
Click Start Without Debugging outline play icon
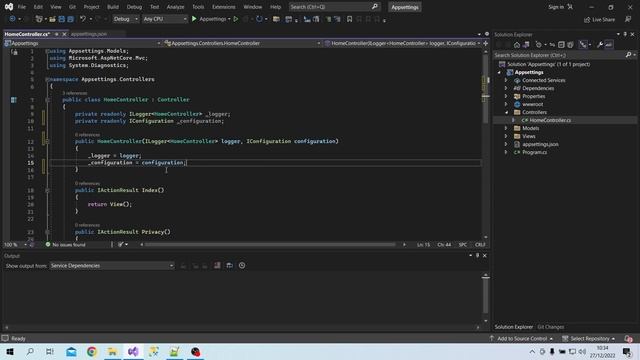coord(236,19)
